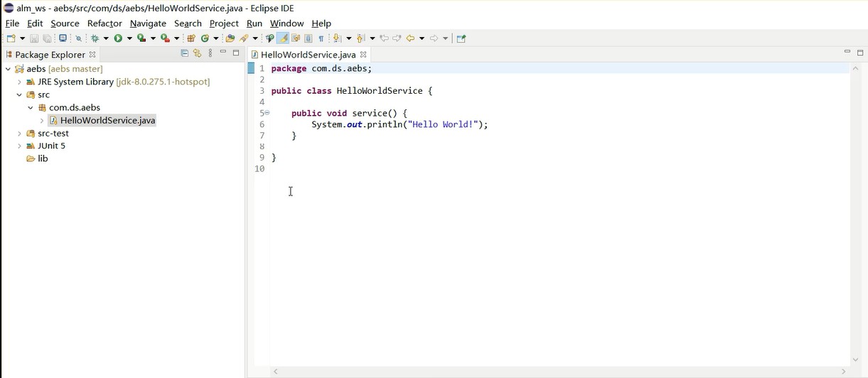Open Package Explorer View Menu dots
The image size is (868, 378).
210,53
